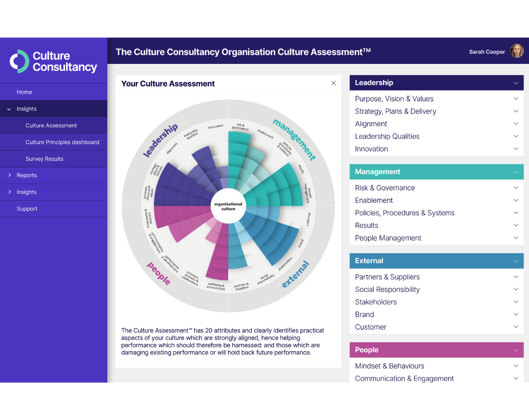Collapse the Management section header
This screenshot has height=420, width=529.
[516, 172]
